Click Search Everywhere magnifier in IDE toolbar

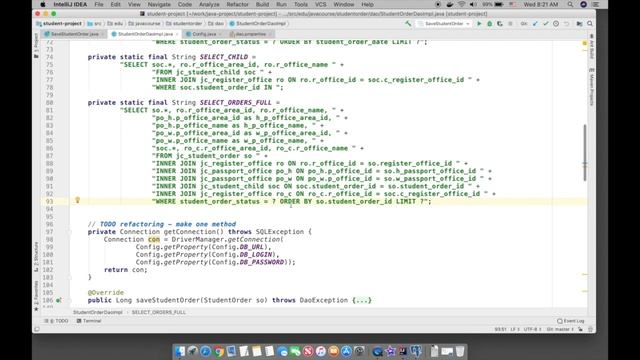tap(590, 24)
